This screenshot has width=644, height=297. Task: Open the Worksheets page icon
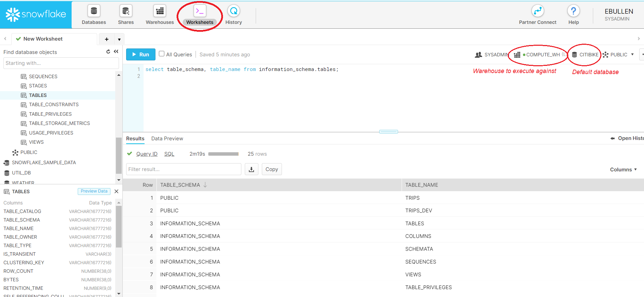[x=200, y=11]
